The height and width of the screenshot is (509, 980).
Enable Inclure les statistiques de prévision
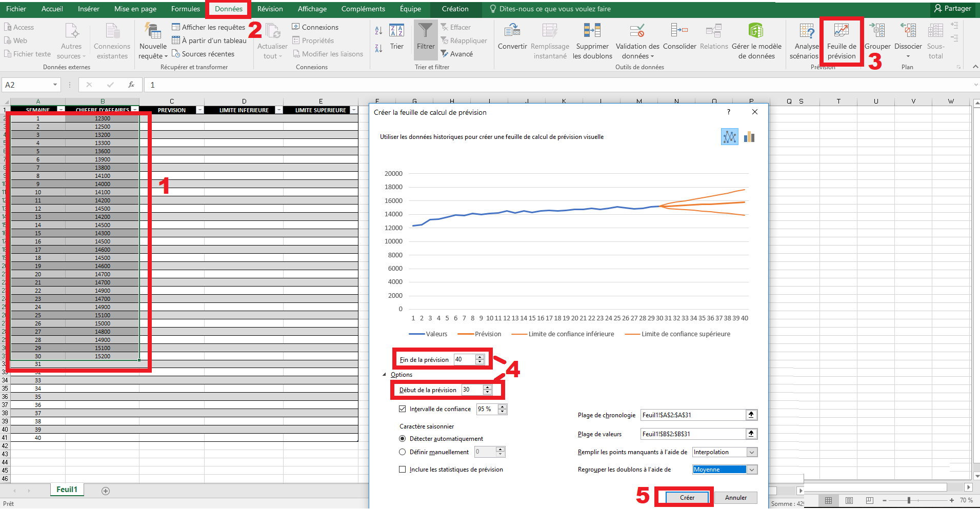click(402, 470)
